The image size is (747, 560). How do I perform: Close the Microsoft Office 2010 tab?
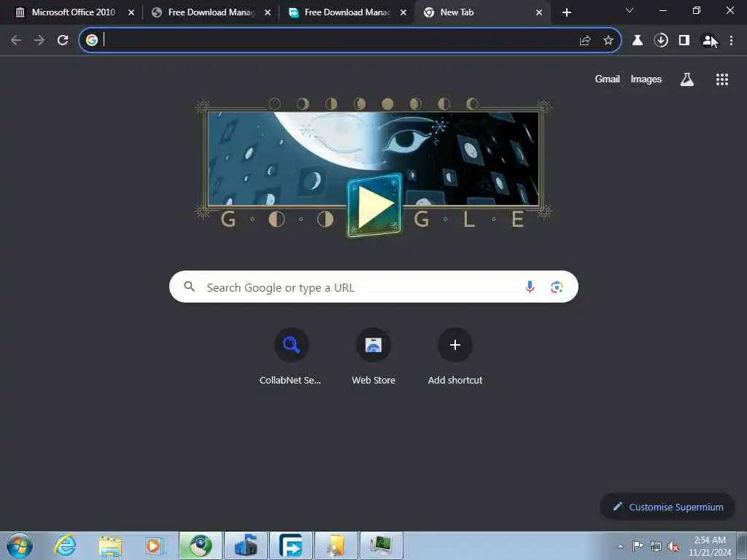point(131,12)
